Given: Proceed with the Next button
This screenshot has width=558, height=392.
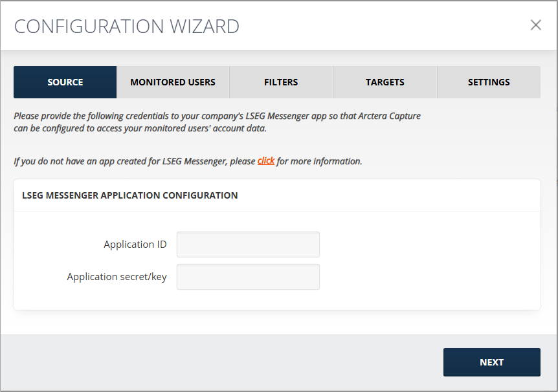Looking at the screenshot, I should pos(492,362).
